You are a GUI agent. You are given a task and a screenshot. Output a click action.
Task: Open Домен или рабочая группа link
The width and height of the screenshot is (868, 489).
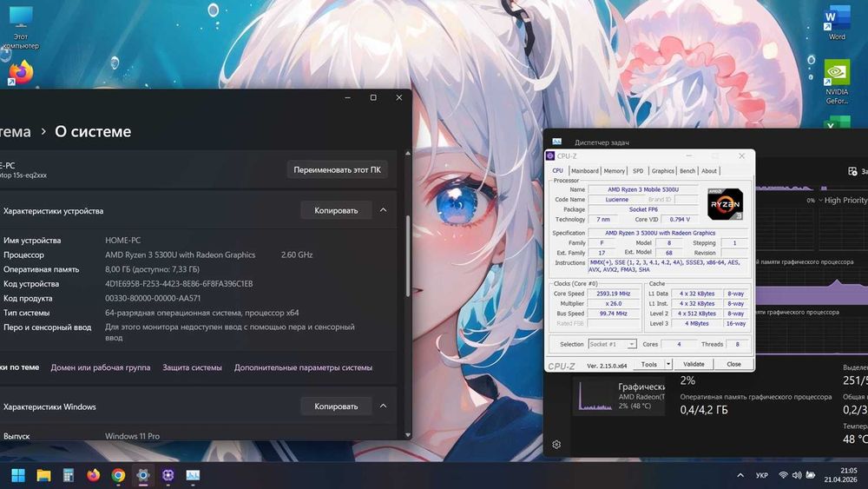pos(100,367)
